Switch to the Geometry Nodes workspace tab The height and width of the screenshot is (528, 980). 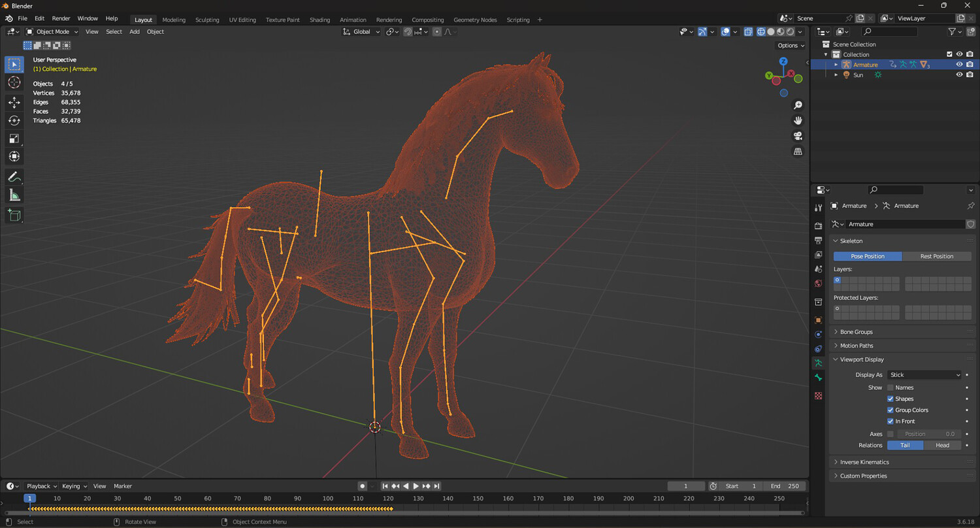(475, 20)
